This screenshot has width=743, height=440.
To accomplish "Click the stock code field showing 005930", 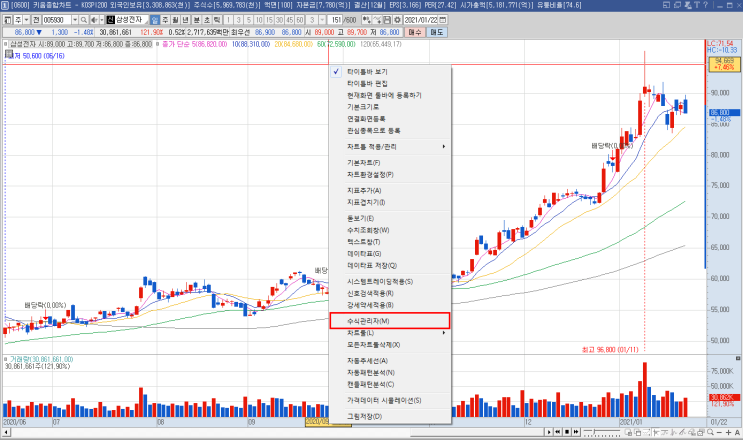I will (57, 20).
